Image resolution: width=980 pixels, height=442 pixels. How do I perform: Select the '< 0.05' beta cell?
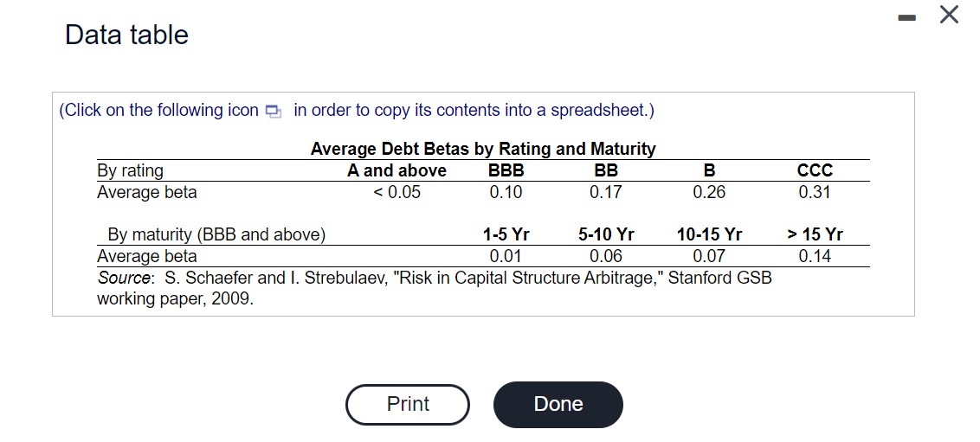(397, 192)
